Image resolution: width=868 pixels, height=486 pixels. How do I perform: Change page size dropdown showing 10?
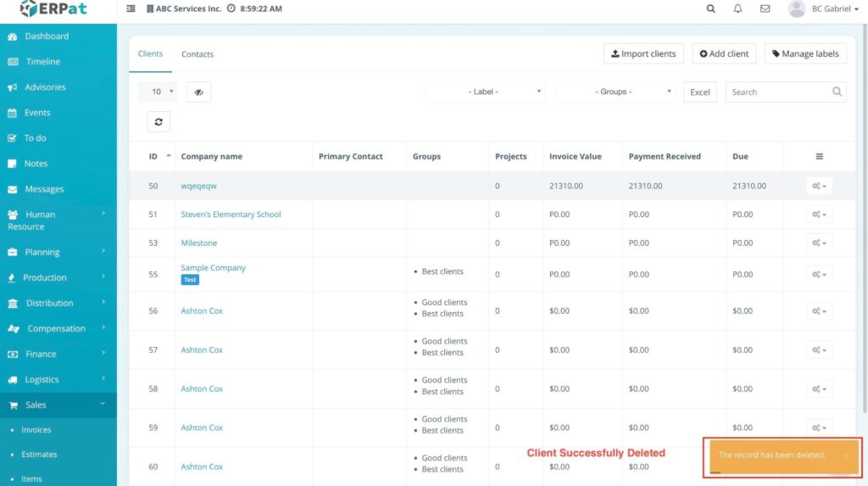pyautogui.click(x=158, y=92)
